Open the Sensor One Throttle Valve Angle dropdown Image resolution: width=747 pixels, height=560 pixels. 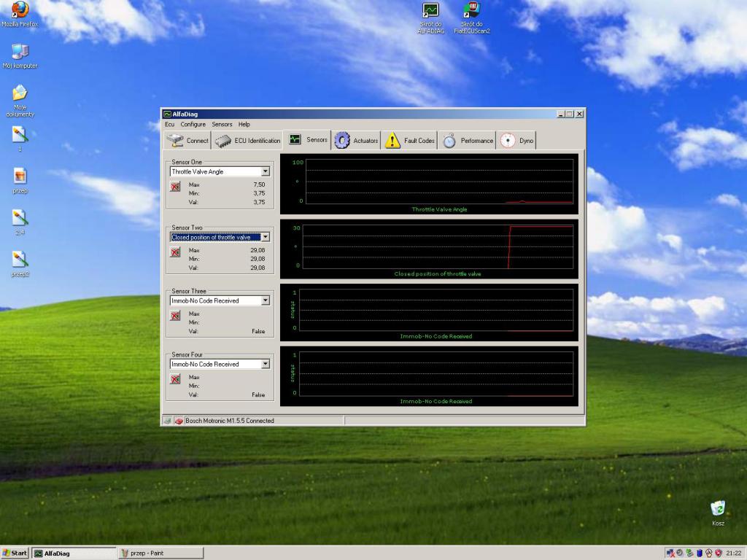266,171
